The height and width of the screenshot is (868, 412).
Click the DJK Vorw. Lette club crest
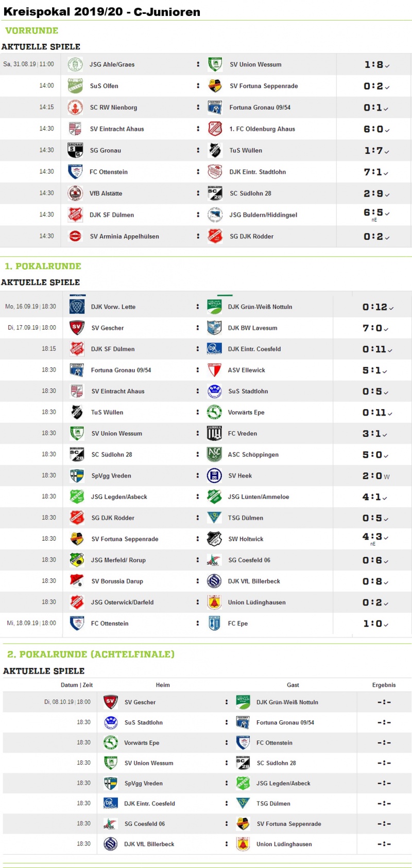[77, 306]
